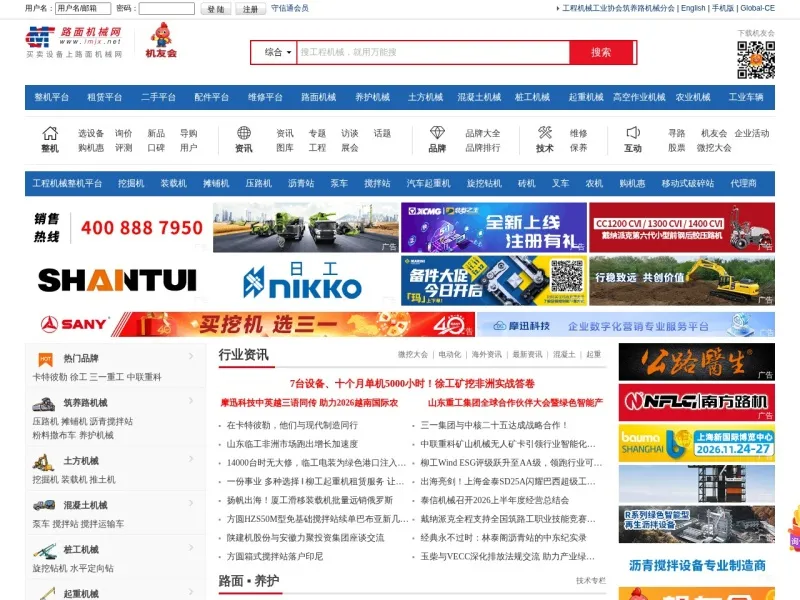This screenshot has height=600, width=800.
Task: Click the 整机 house icon
Action: coord(50,133)
